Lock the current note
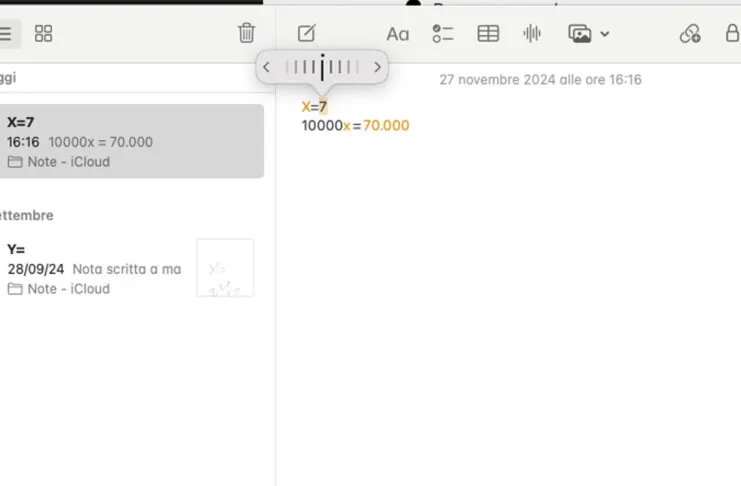The image size is (741, 486). coord(732,33)
